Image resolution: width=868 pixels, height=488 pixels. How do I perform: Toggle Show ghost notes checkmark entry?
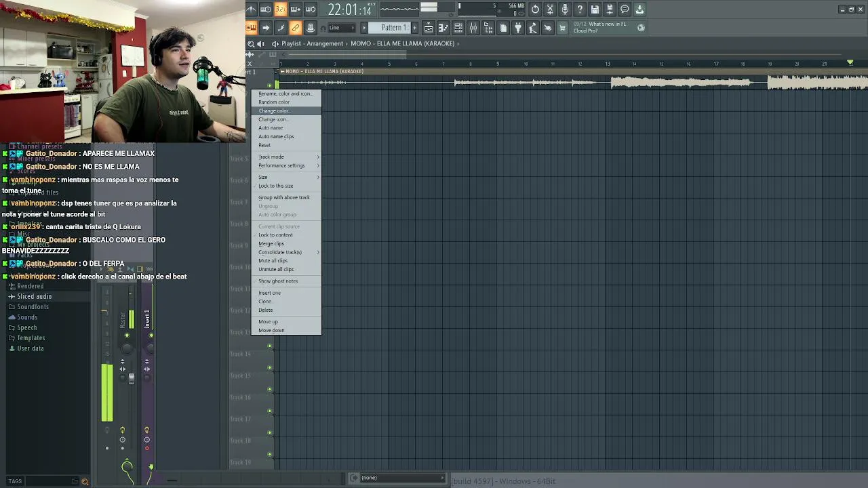(286, 281)
